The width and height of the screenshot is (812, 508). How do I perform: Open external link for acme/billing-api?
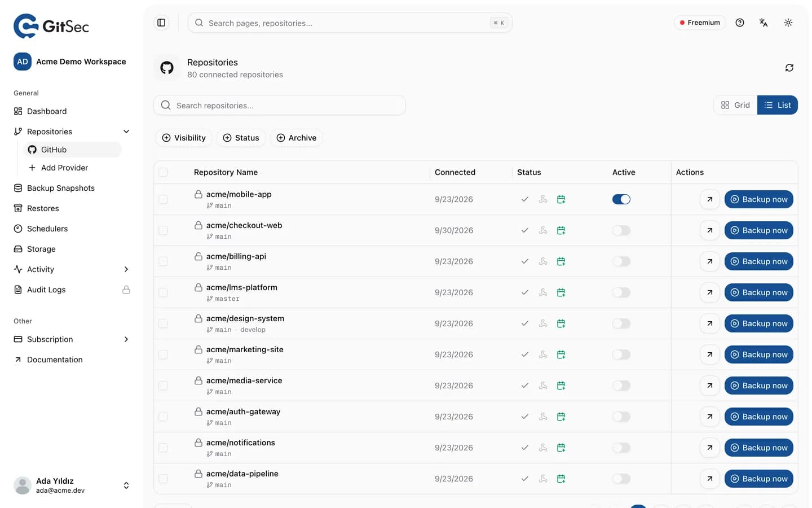coord(710,261)
